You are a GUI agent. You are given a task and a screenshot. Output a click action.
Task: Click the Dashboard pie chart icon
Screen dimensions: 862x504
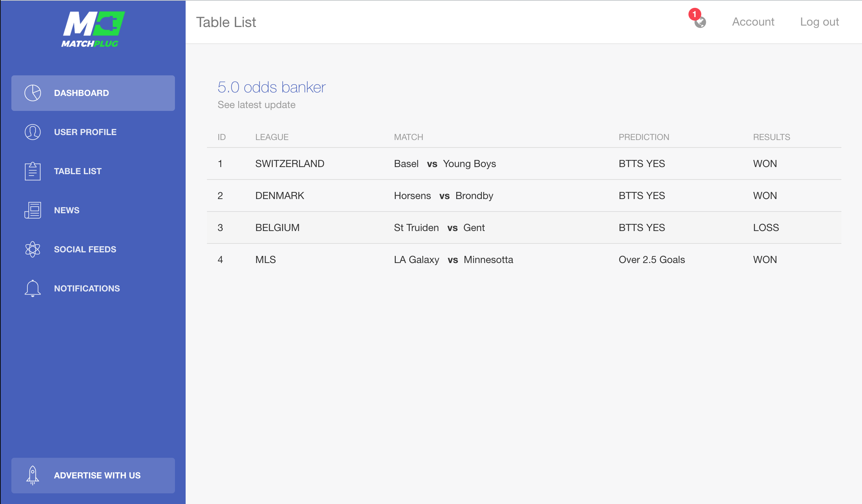point(33,93)
